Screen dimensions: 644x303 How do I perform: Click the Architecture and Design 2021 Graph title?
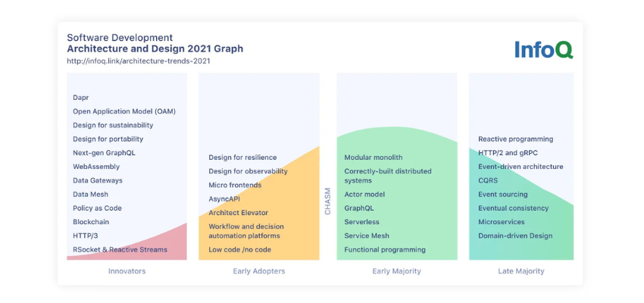tap(155, 49)
